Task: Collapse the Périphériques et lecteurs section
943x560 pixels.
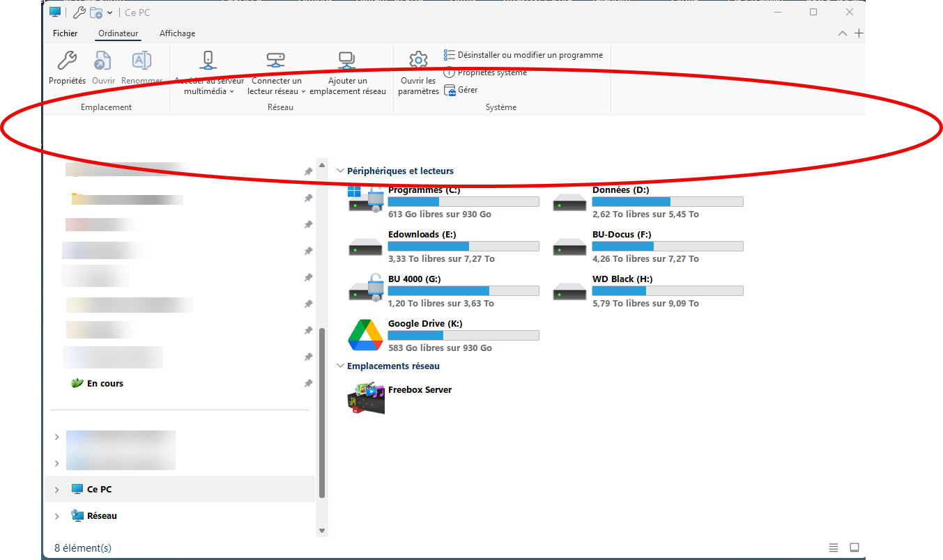Action: pos(341,171)
